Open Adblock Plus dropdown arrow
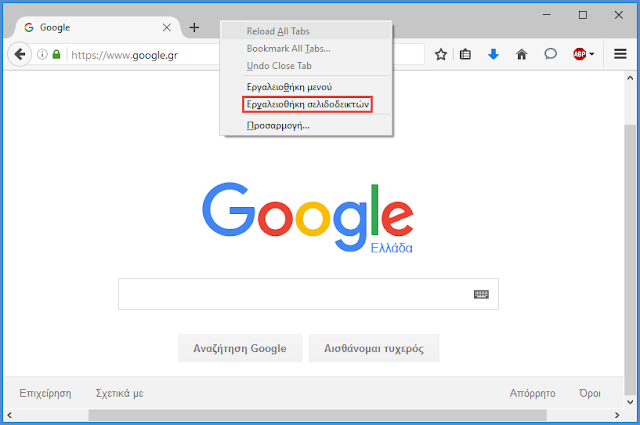The image size is (640, 425). (592, 54)
